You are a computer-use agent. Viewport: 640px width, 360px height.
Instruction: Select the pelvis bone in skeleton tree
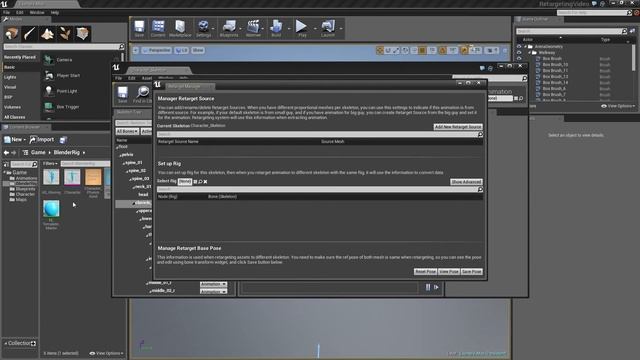click(127, 155)
